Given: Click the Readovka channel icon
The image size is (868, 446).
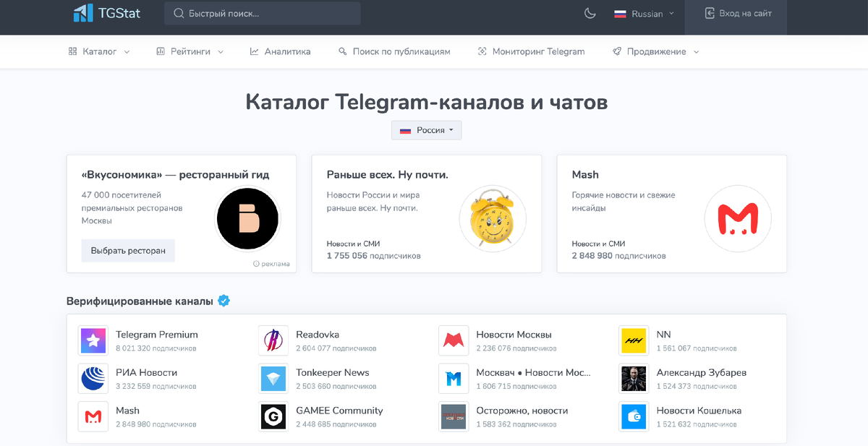Looking at the screenshot, I should [273, 340].
